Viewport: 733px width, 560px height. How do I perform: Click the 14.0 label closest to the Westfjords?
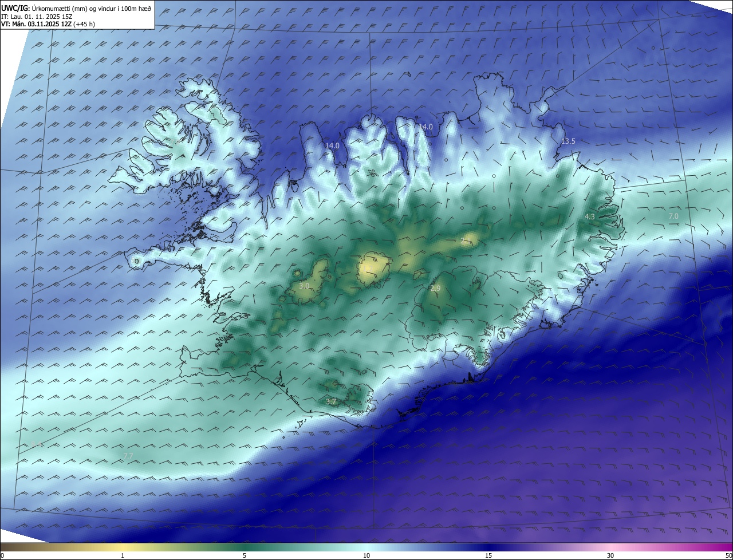tap(332, 146)
